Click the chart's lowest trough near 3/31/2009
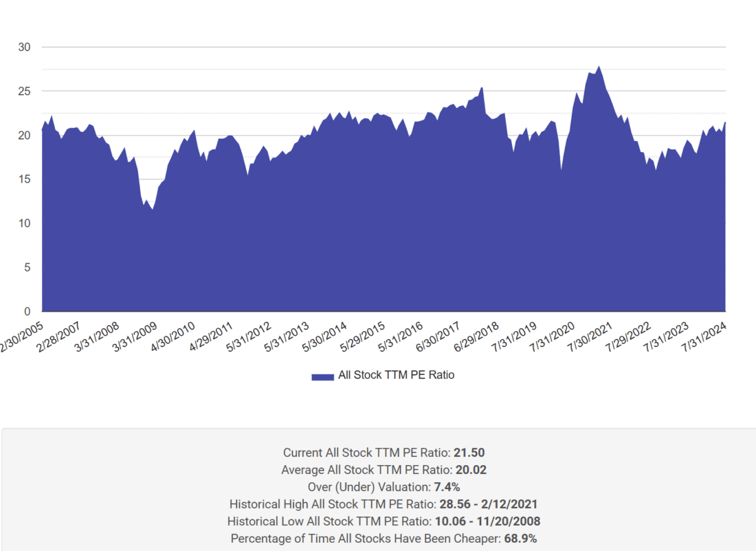Screen dimensions: 756x551 tap(152, 209)
